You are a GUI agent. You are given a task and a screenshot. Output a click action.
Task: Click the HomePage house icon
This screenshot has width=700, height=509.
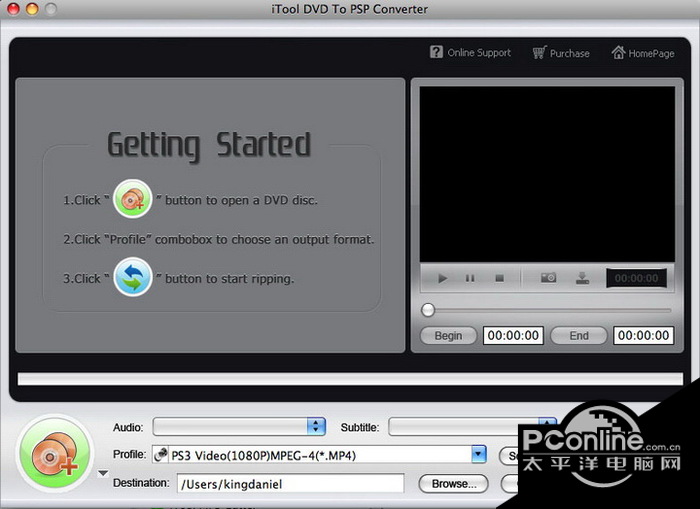coord(618,52)
